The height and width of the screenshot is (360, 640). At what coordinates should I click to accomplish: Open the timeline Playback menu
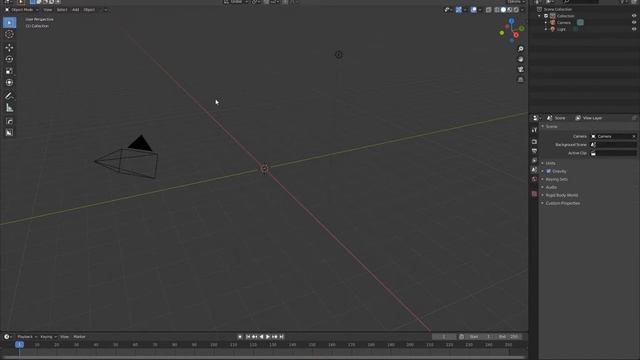tap(27, 337)
